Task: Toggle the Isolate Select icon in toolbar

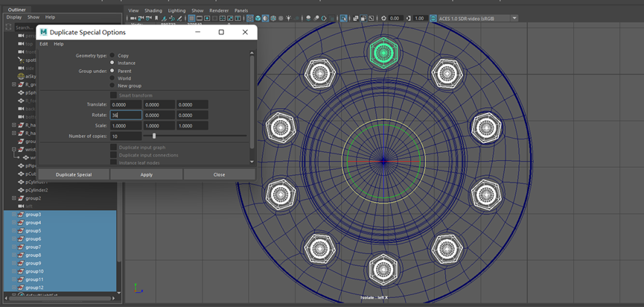Action: click(x=343, y=18)
